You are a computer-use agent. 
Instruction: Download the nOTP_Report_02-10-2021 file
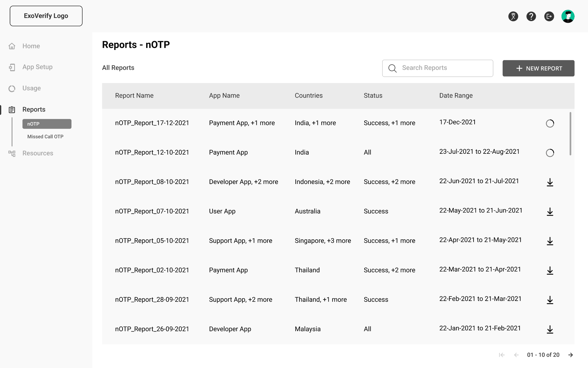click(x=550, y=271)
